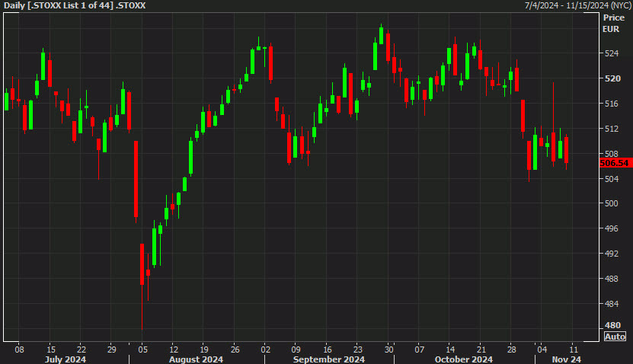Screen dimensions: 633x364
Task: Click the date tick '02' in September
Action: (x=266, y=350)
